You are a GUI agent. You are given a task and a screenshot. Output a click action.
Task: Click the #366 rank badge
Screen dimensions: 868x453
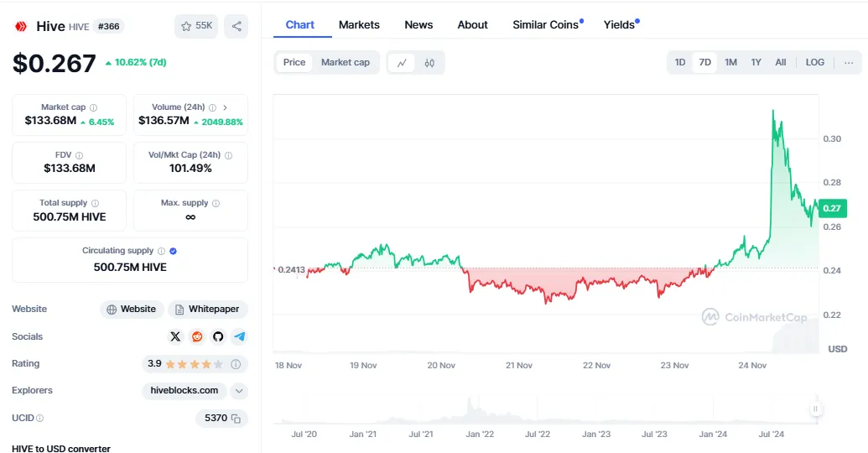tap(108, 26)
